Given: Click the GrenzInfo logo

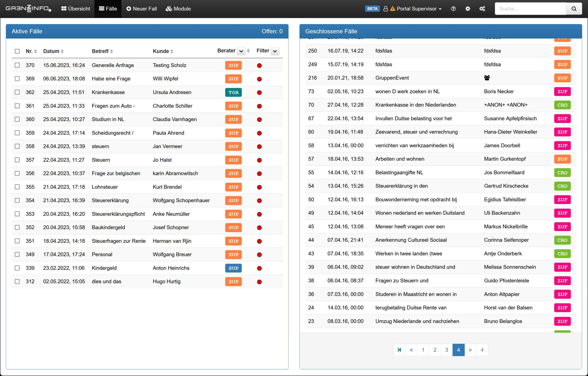Looking at the screenshot, I should pyautogui.click(x=28, y=9).
